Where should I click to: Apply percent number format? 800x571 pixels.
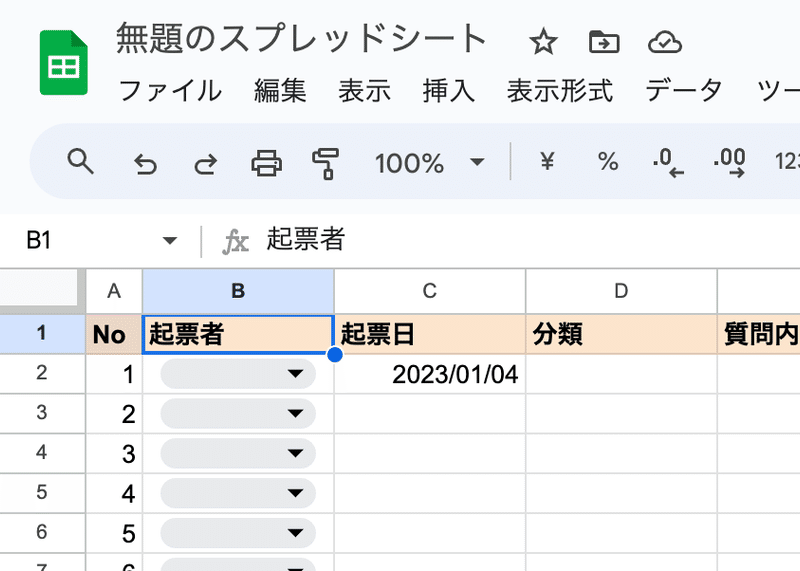pyautogui.click(x=608, y=162)
